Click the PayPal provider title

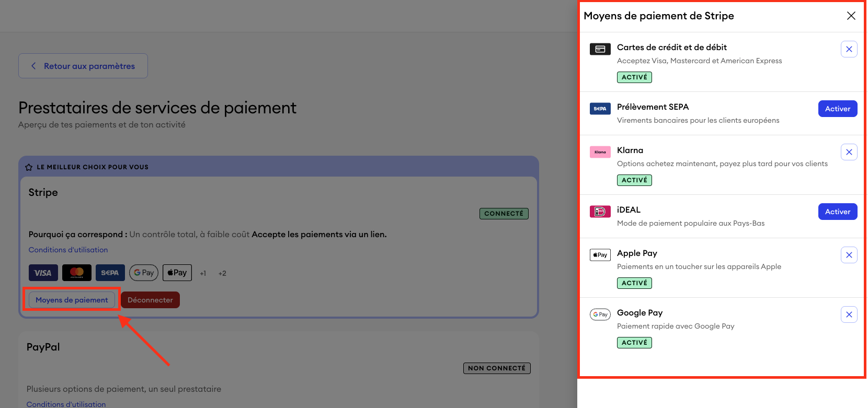click(x=43, y=347)
